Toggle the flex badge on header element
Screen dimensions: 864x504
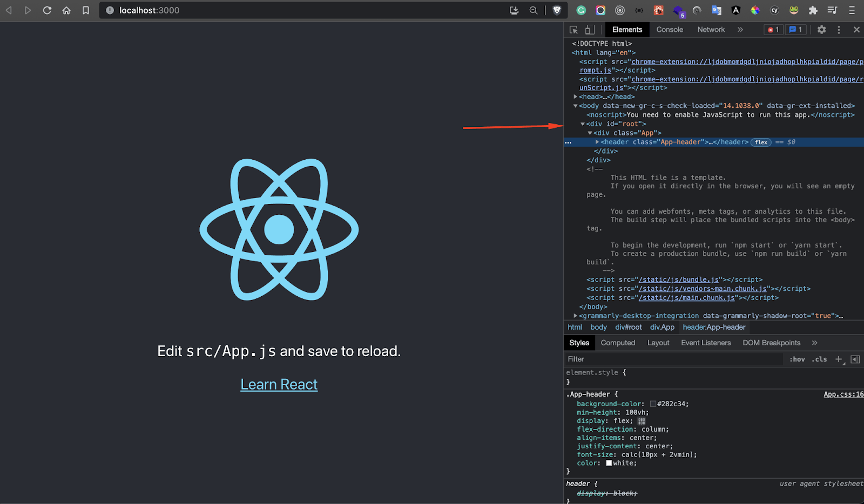tap(761, 142)
